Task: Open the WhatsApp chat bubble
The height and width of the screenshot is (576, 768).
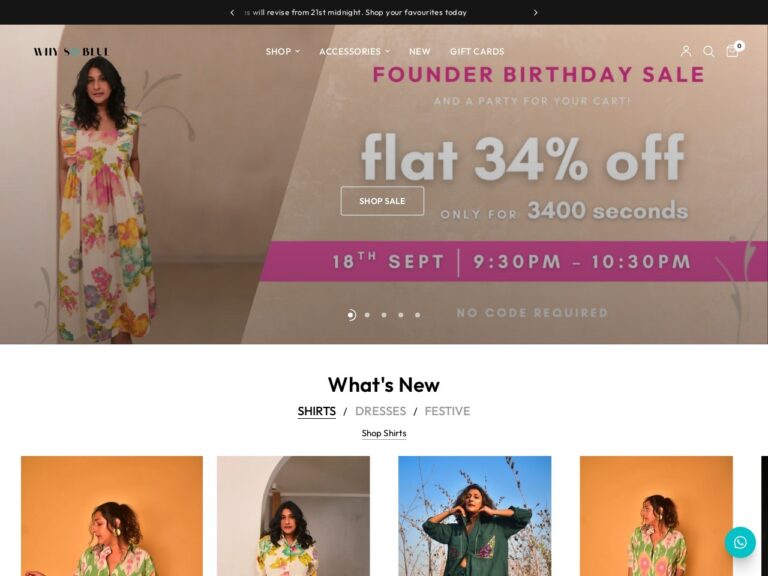Action: coord(740,542)
